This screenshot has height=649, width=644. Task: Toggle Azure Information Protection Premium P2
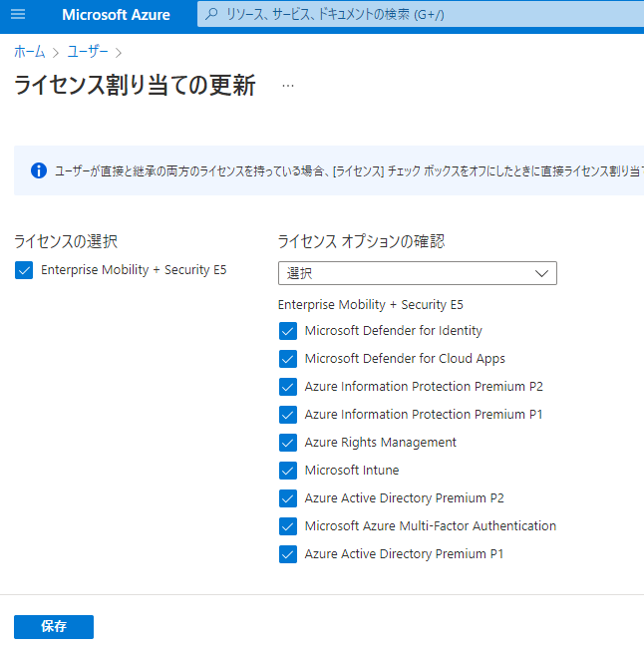point(288,387)
